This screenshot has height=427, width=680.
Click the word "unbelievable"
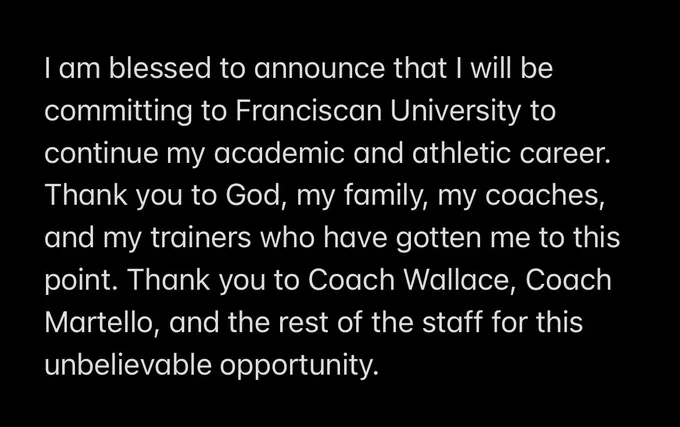[x=128, y=365]
